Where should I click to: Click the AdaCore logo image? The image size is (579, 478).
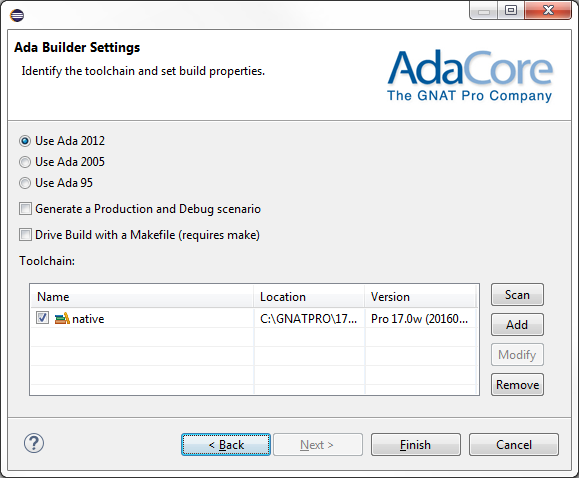click(x=470, y=76)
